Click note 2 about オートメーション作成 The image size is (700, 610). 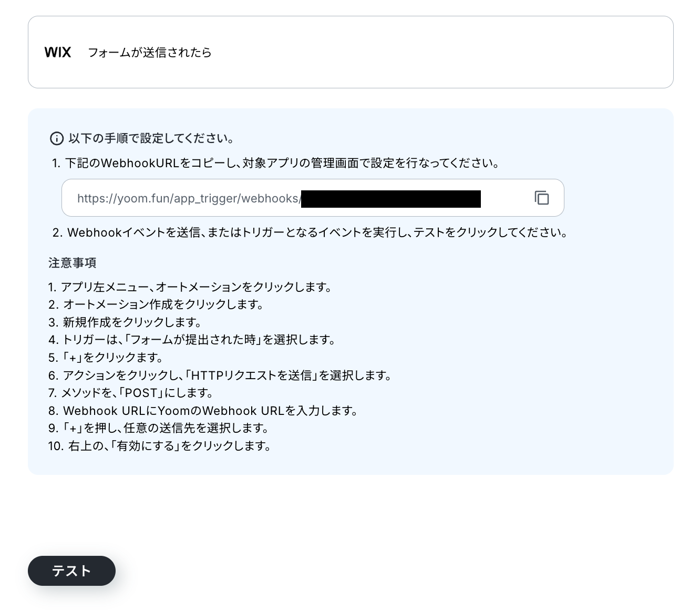click(x=156, y=304)
